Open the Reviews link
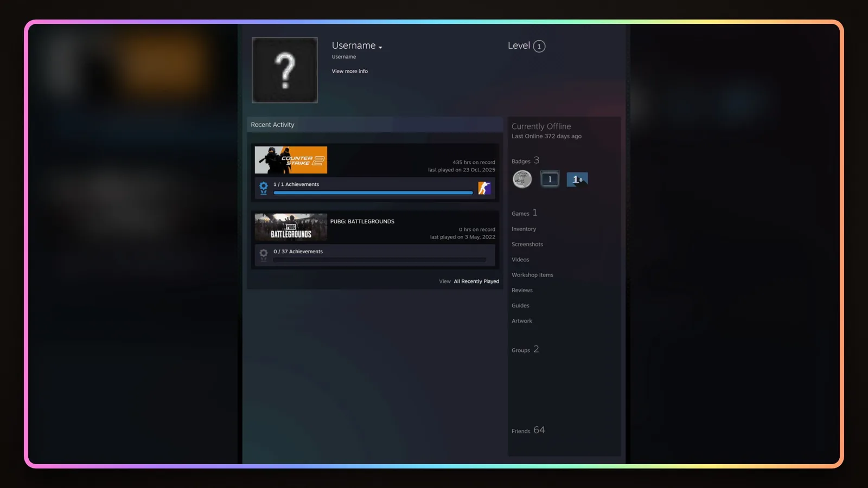868x488 pixels. [522, 290]
